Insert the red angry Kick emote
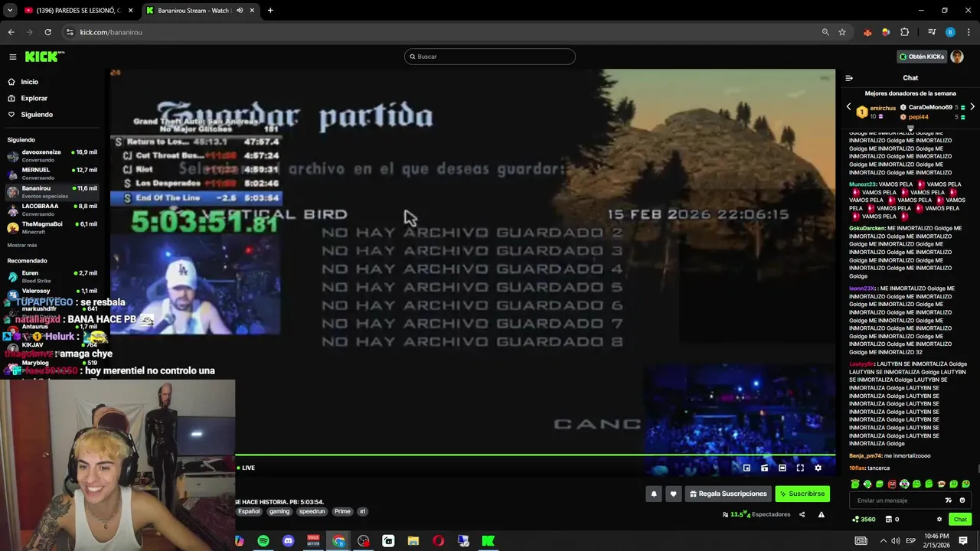This screenshot has width=980, height=551. [892, 484]
